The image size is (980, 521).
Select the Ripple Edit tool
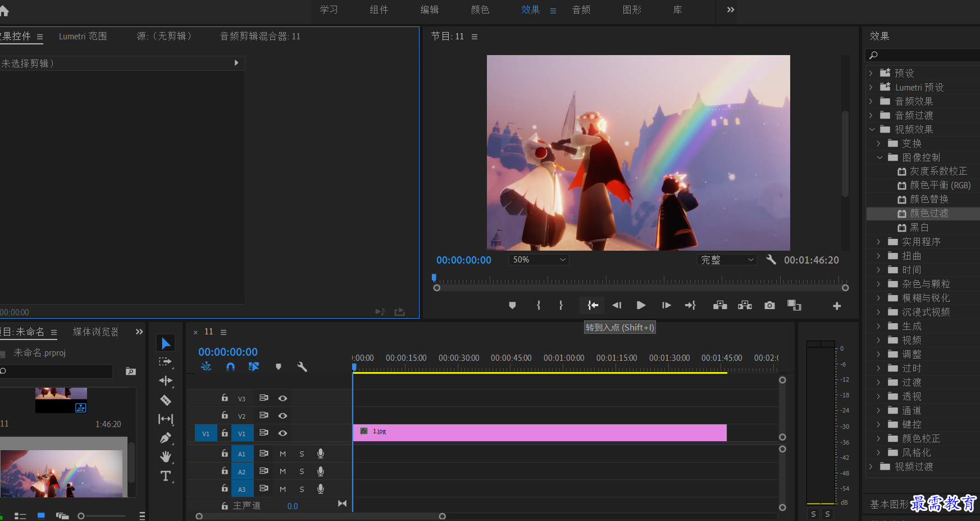[x=166, y=380]
